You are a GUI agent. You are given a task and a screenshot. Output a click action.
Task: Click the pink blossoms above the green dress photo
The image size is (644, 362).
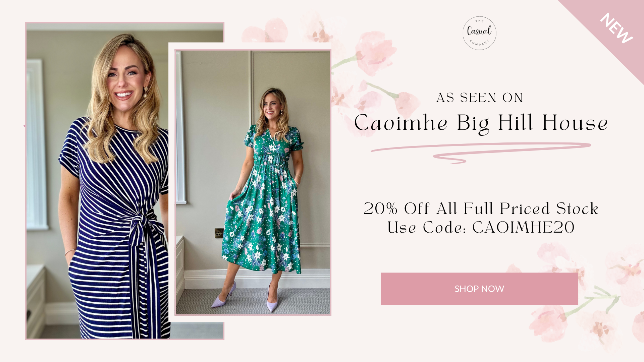(x=285, y=30)
